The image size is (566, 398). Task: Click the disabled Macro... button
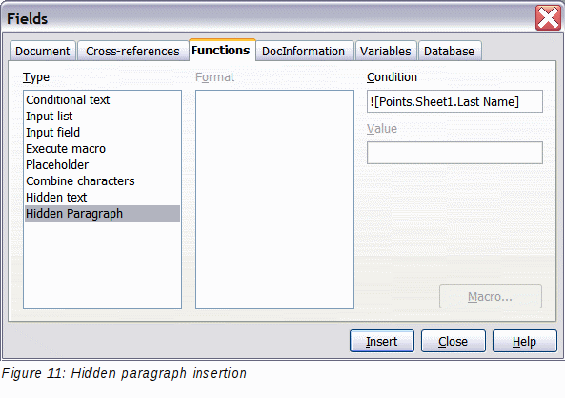[x=490, y=297]
